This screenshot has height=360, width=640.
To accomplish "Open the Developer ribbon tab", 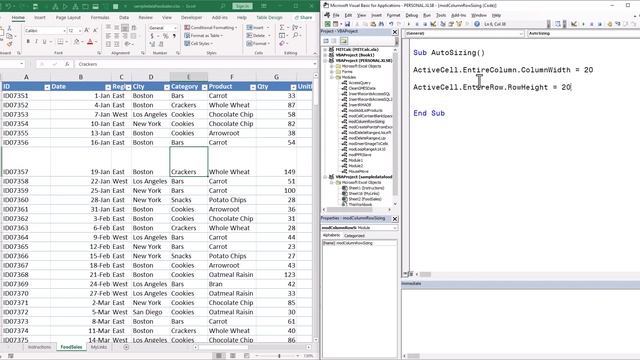I will 191,18.
